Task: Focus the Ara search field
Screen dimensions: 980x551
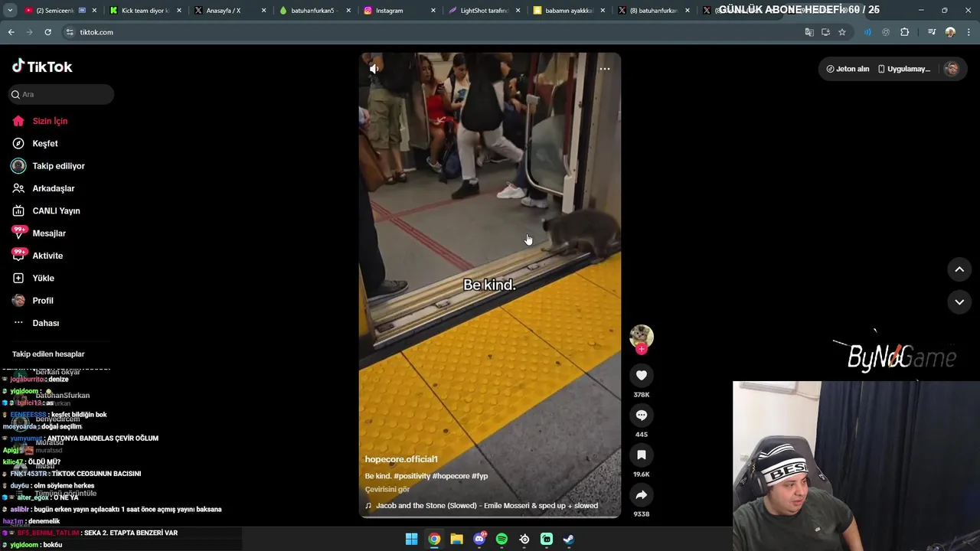Action: (x=61, y=94)
